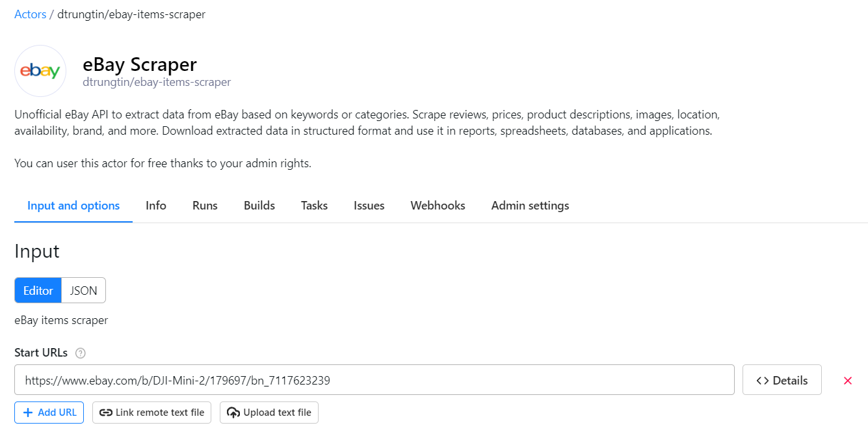Open the Info tab
Image resolution: width=868 pixels, height=434 pixels.
point(156,206)
